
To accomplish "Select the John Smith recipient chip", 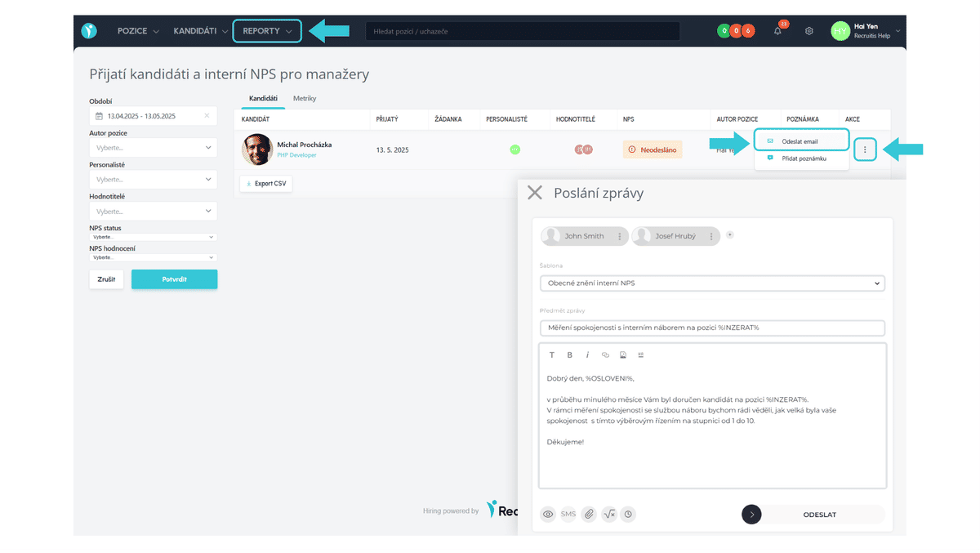I will pos(584,236).
